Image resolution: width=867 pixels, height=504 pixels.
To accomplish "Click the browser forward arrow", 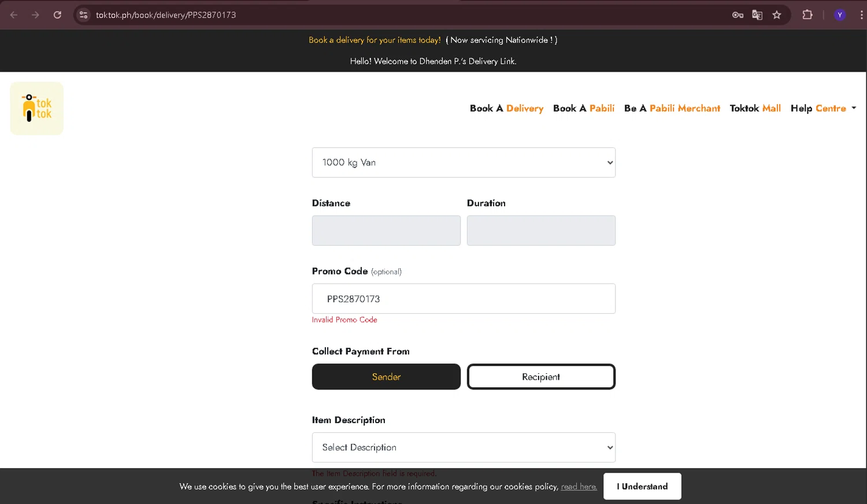I will (x=35, y=15).
